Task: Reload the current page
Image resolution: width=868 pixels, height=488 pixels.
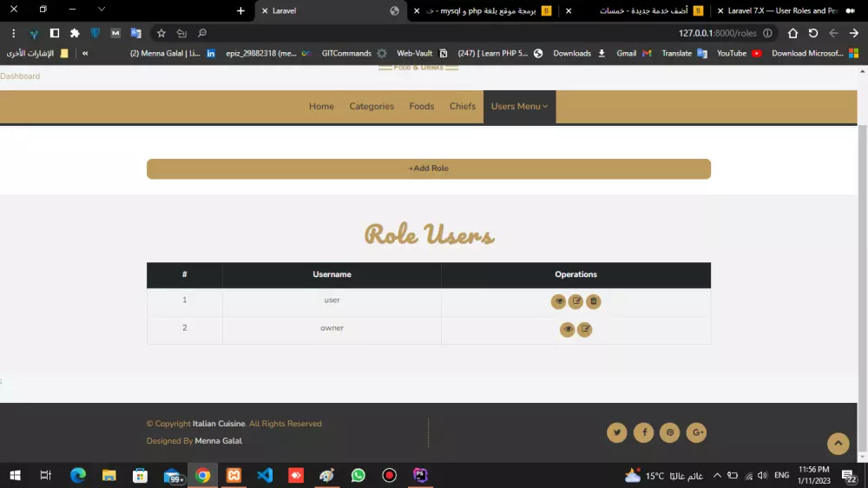Action: click(x=813, y=33)
